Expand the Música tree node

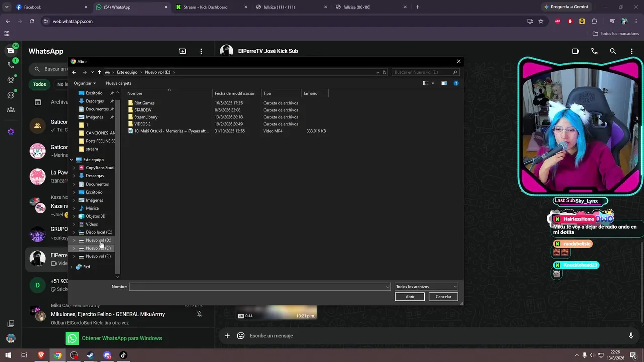point(74,208)
